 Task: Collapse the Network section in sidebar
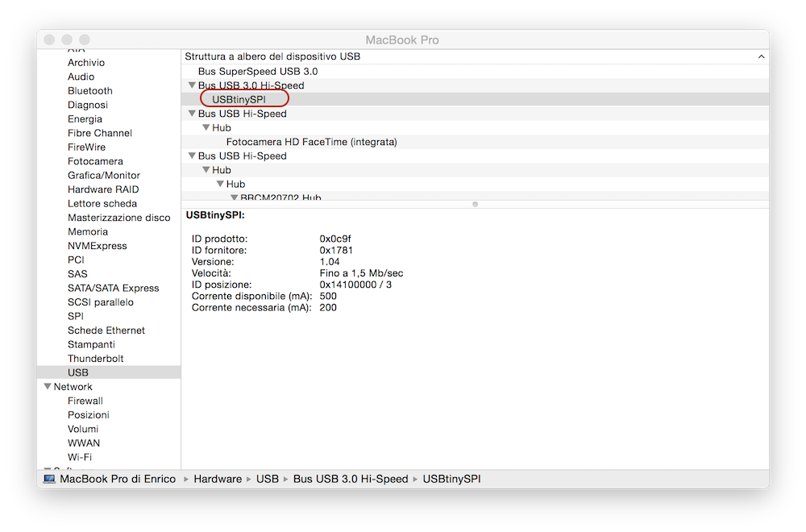click(x=48, y=387)
